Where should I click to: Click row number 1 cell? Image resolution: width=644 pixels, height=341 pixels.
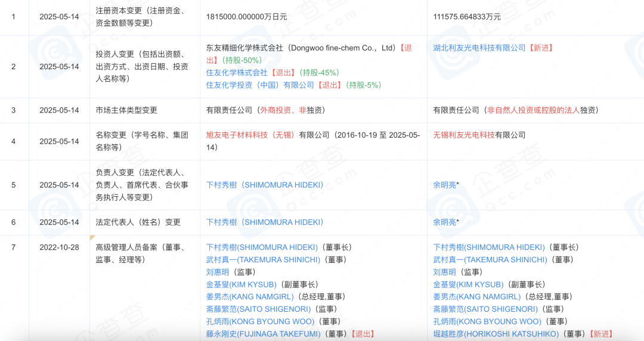coord(14,17)
